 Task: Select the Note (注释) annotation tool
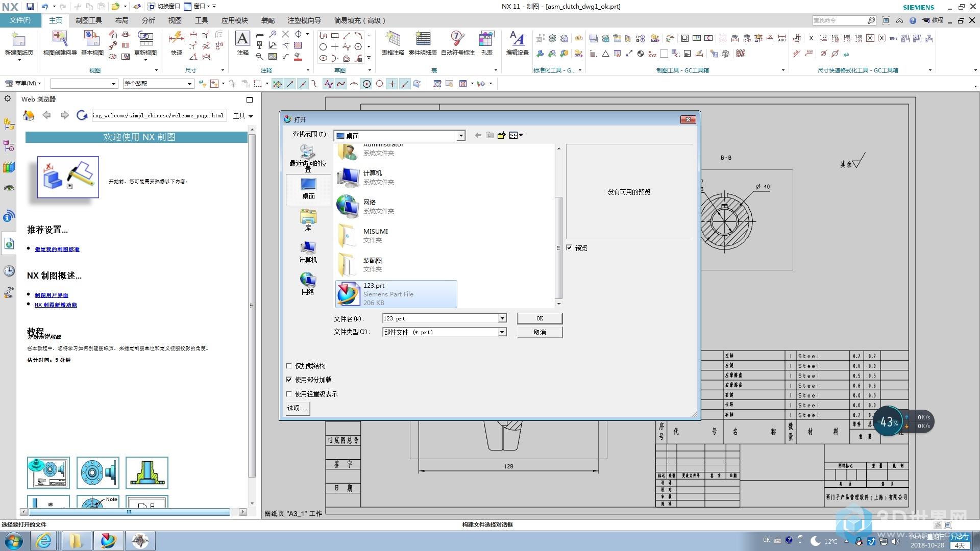(243, 42)
